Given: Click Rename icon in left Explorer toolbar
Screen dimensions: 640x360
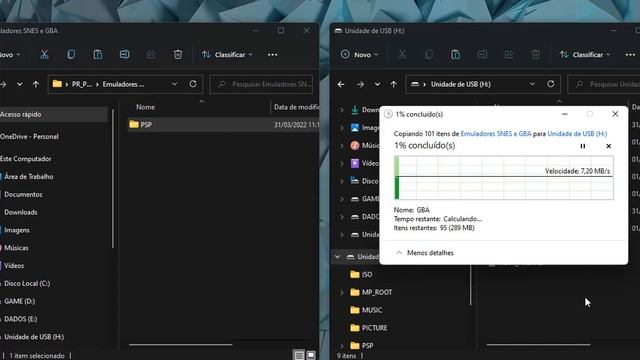Looking at the screenshot, I should click(x=124, y=55).
